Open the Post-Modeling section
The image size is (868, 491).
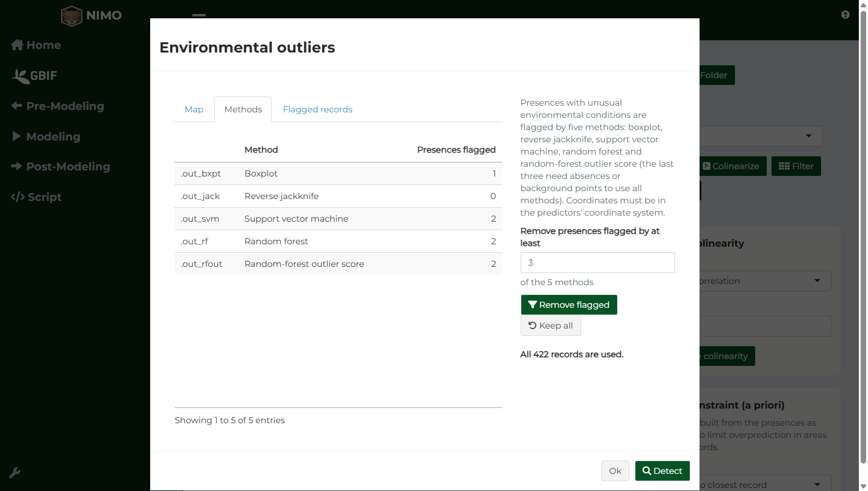pyautogui.click(x=60, y=167)
